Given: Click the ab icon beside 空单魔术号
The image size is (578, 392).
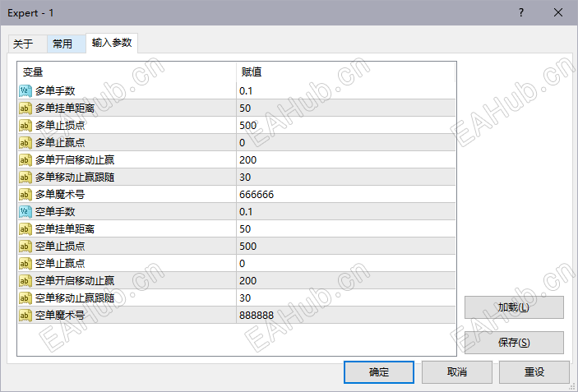Looking at the screenshot, I should point(25,316).
